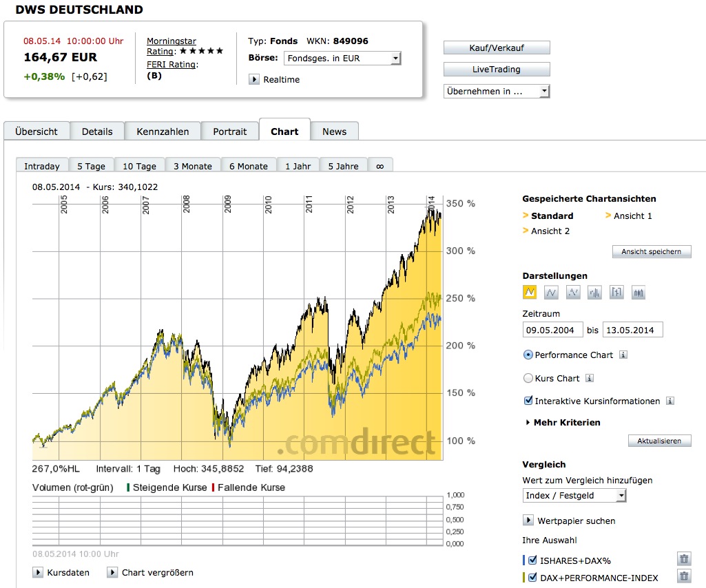Open the Börse exchange dropdown
The image size is (706, 588).
tap(342, 59)
